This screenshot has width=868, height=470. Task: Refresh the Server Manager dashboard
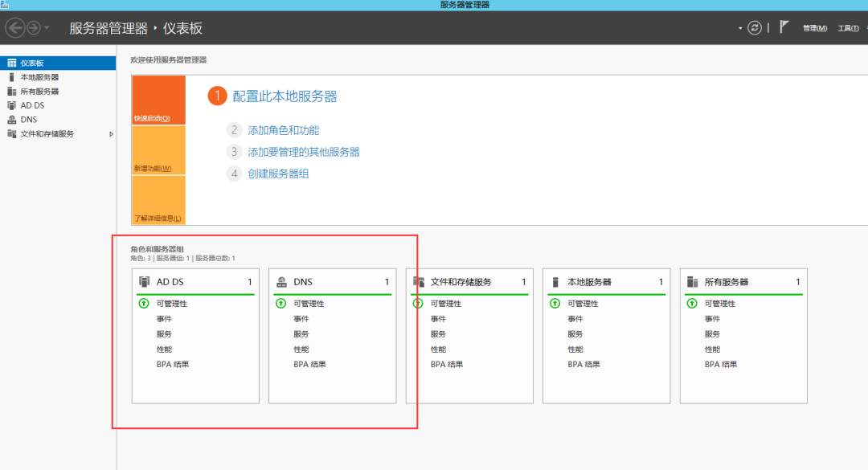tap(755, 27)
